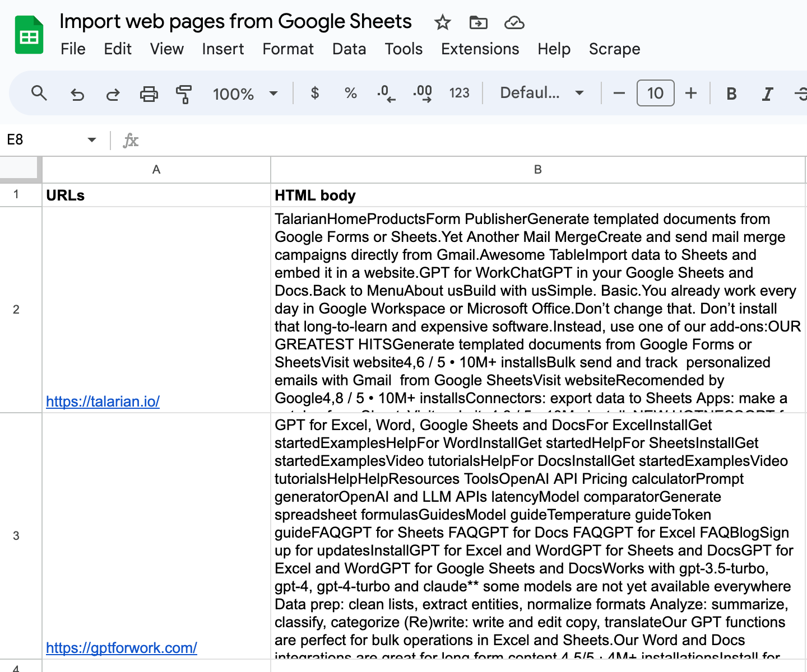807x672 pixels.
Task: Open the View menu
Action: point(167,49)
